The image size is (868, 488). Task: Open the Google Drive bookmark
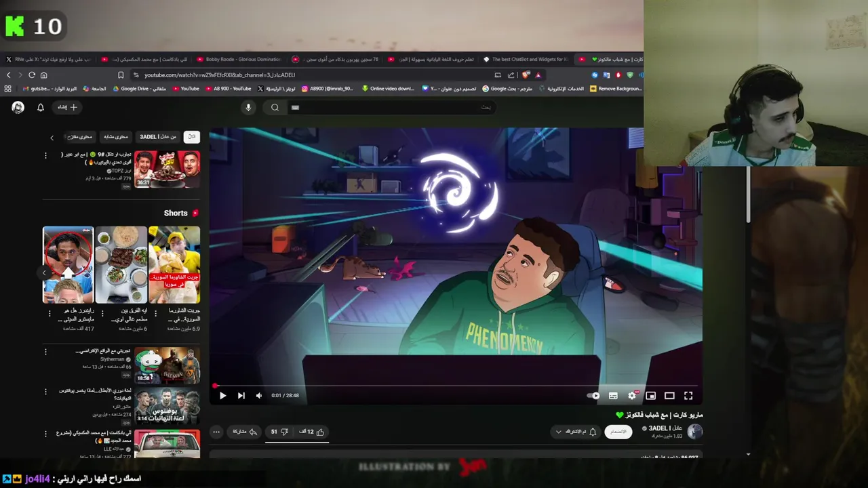139,89
